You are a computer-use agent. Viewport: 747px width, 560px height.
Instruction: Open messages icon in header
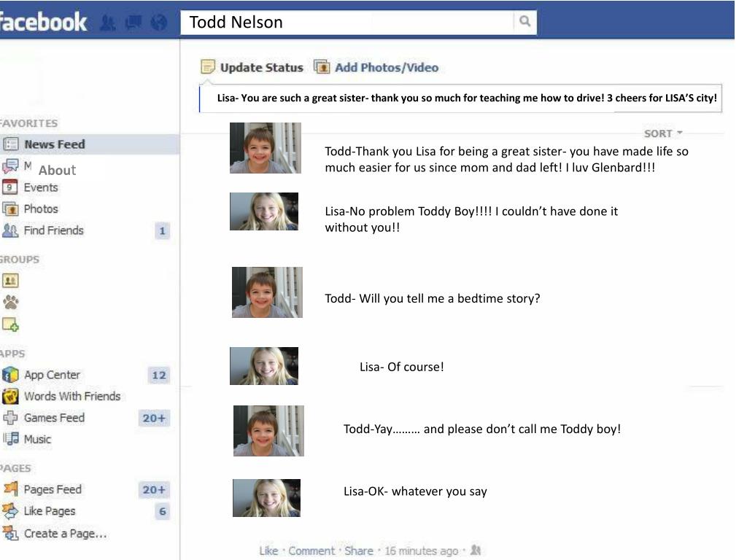133,23
